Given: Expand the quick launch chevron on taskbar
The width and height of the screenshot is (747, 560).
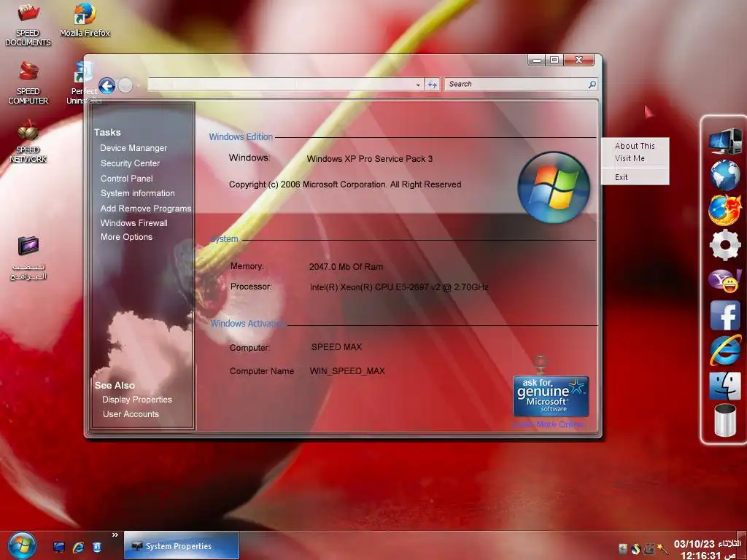Looking at the screenshot, I should (x=115, y=535).
